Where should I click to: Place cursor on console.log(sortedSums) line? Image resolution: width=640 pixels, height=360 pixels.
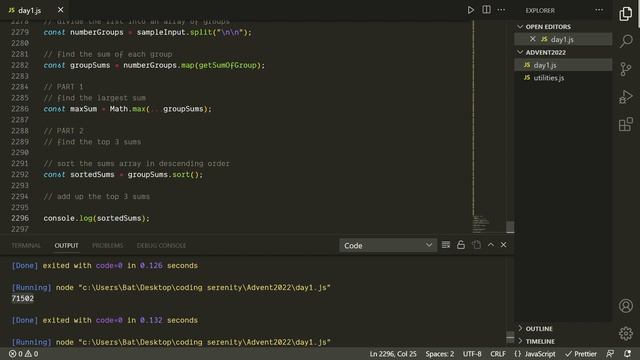(x=96, y=218)
